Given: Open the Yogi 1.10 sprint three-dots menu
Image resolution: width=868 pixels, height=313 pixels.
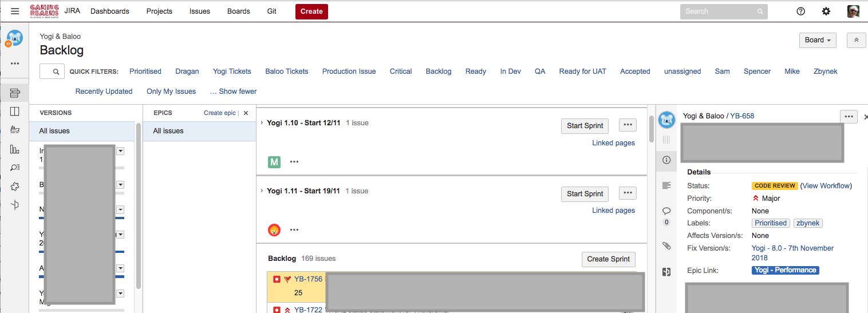Looking at the screenshot, I should [628, 125].
